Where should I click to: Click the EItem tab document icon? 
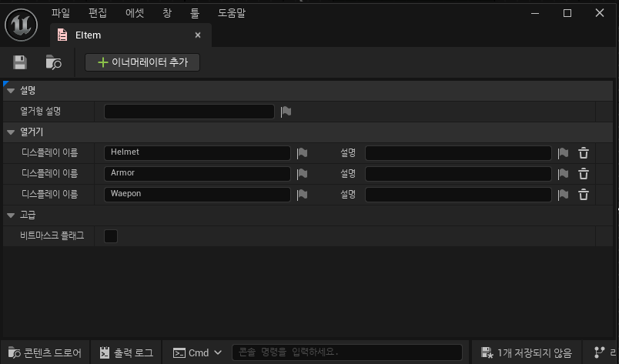62,35
